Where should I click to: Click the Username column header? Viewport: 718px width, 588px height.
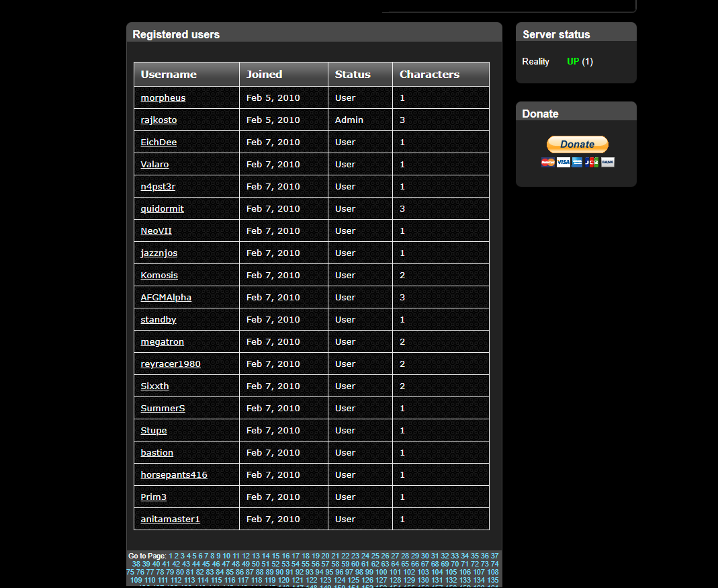(169, 75)
